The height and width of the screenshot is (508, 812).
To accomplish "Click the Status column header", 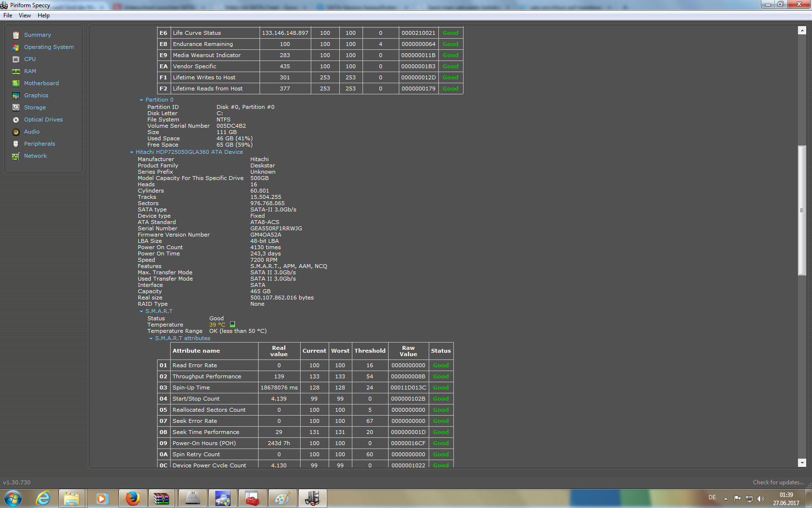I will tap(441, 351).
